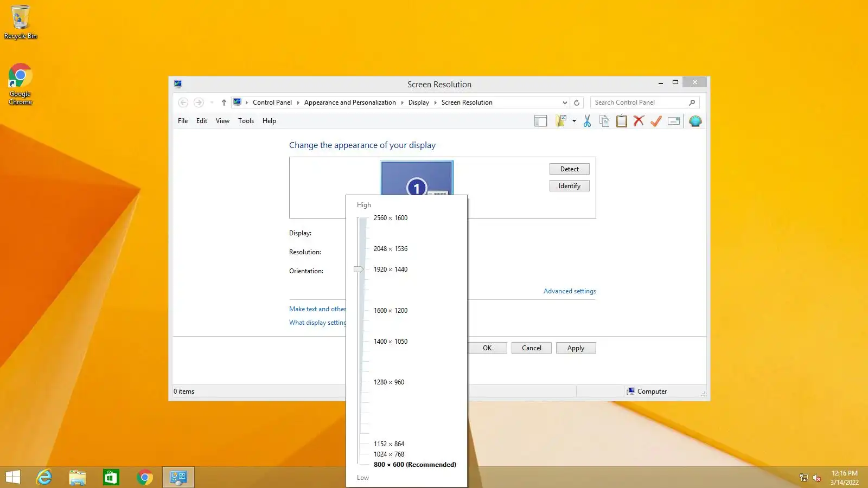Toggle the navigation pane layout icon
The height and width of the screenshot is (488, 868).
540,121
